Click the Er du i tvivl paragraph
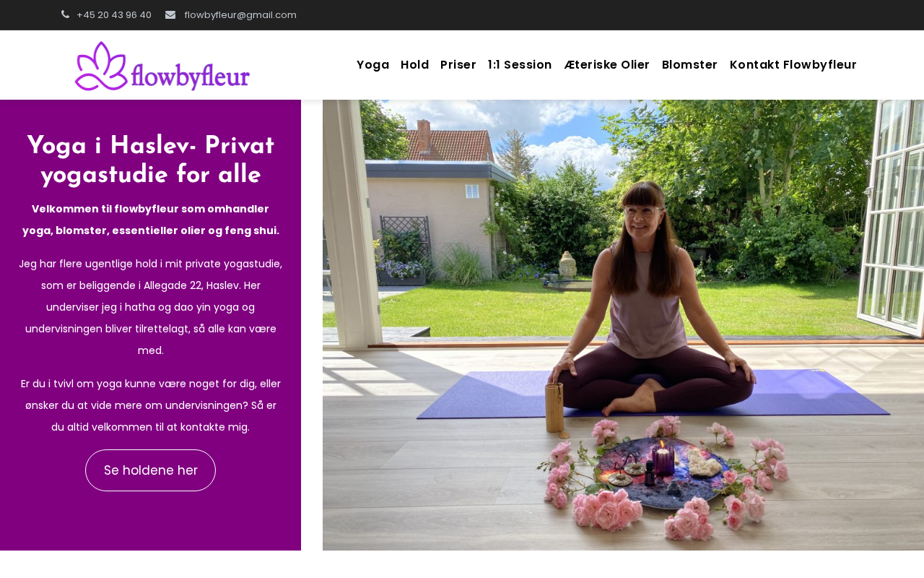The image size is (924, 578). tap(150, 405)
